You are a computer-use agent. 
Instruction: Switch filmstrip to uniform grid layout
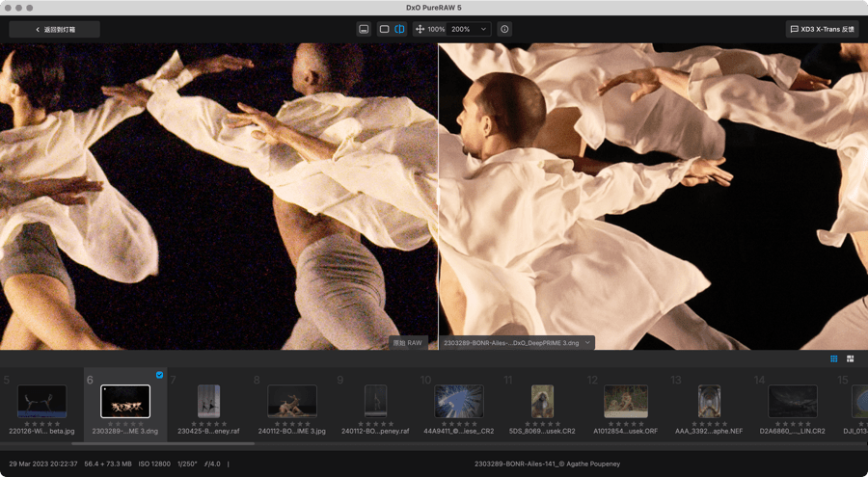833,358
